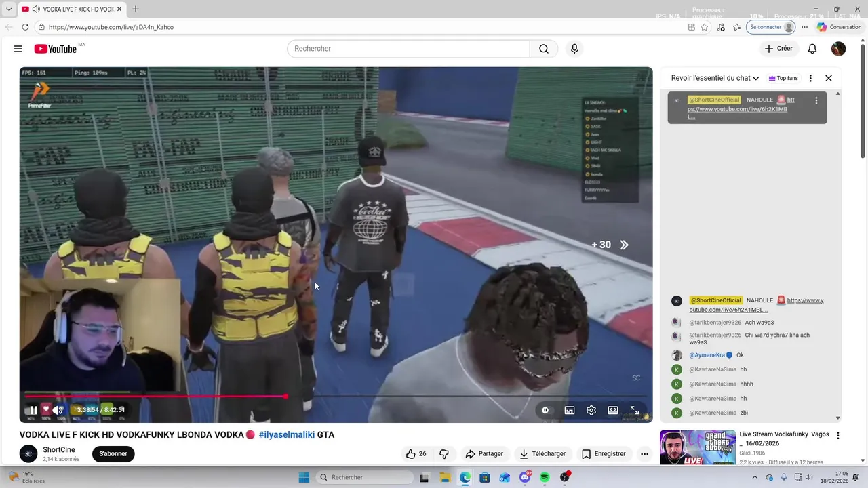Viewport: 868px width, 488px height.
Task: Open Copilot Conversation button
Action: [x=839, y=27]
